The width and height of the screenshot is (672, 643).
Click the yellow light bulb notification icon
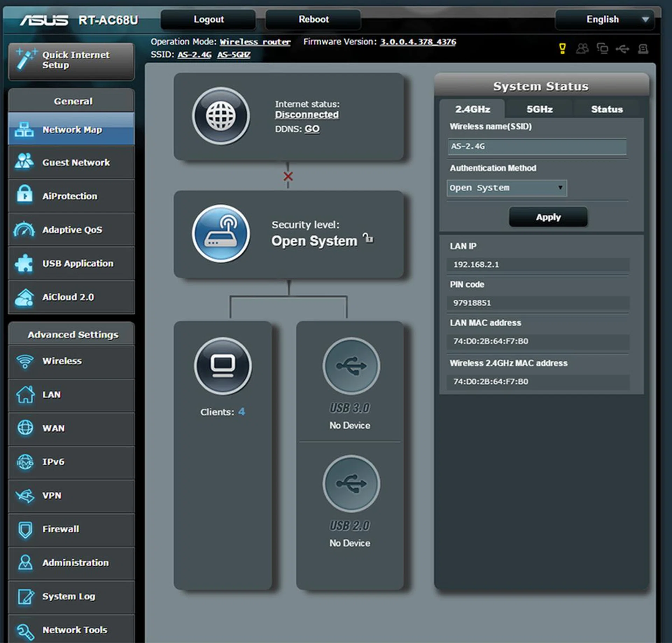(x=562, y=48)
